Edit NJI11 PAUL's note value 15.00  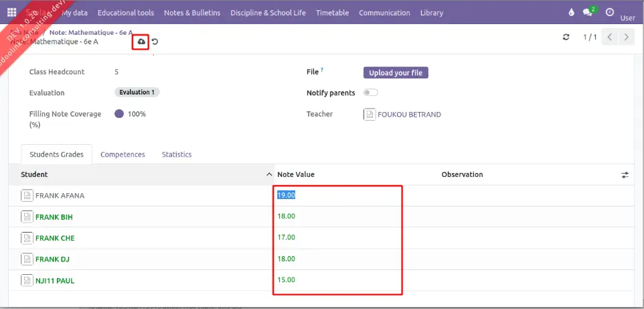(x=287, y=280)
